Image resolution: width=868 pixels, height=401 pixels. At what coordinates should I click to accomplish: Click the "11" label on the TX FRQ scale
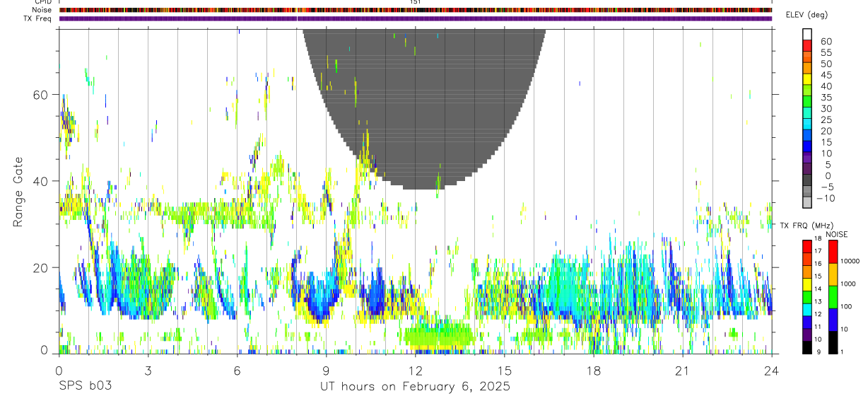817,327
